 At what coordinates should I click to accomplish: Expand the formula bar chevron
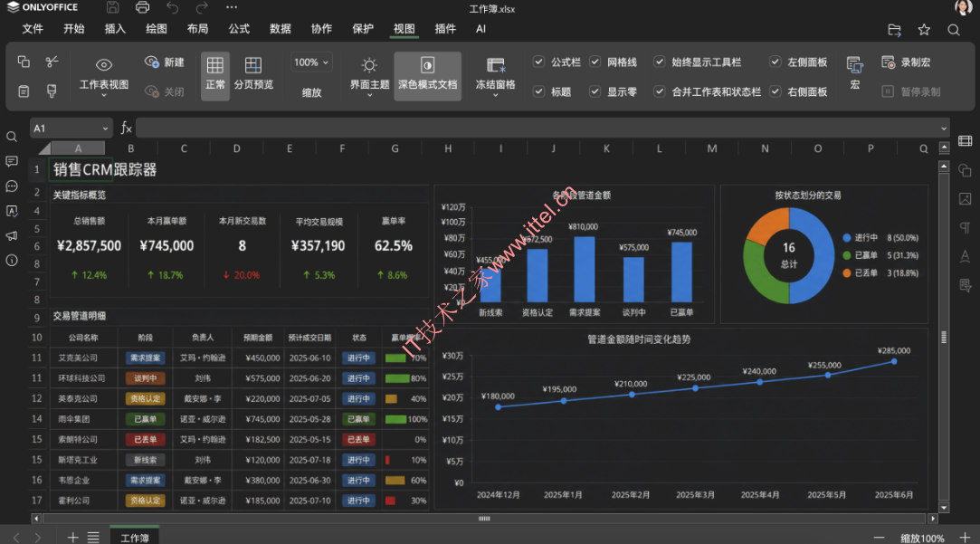pyautogui.click(x=943, y=129)
